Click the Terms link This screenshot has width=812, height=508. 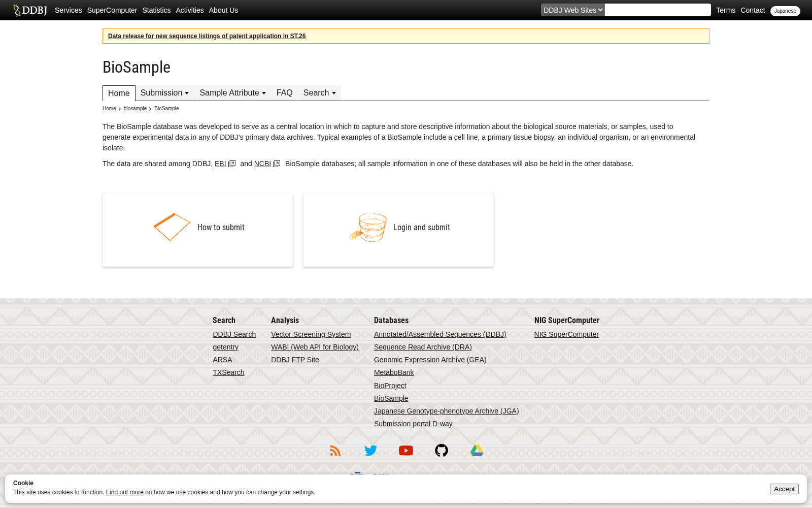click(726, 10)
